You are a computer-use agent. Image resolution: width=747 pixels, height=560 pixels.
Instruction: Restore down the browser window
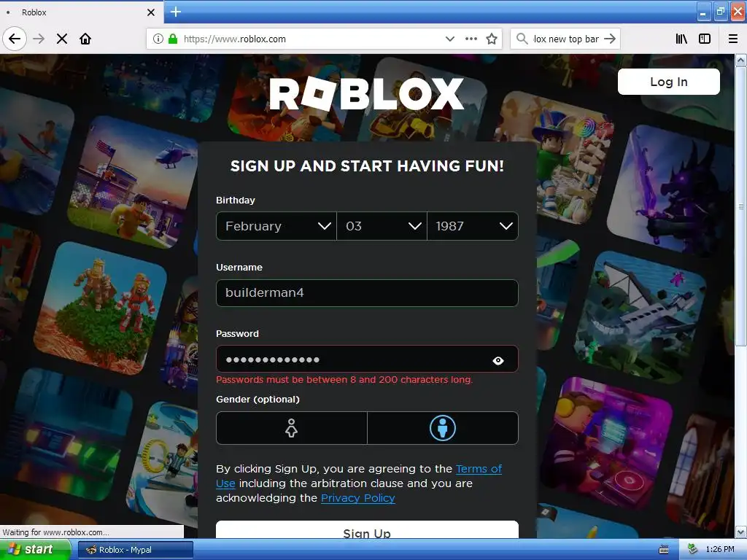pyautogui.click(x=720, y=12)
